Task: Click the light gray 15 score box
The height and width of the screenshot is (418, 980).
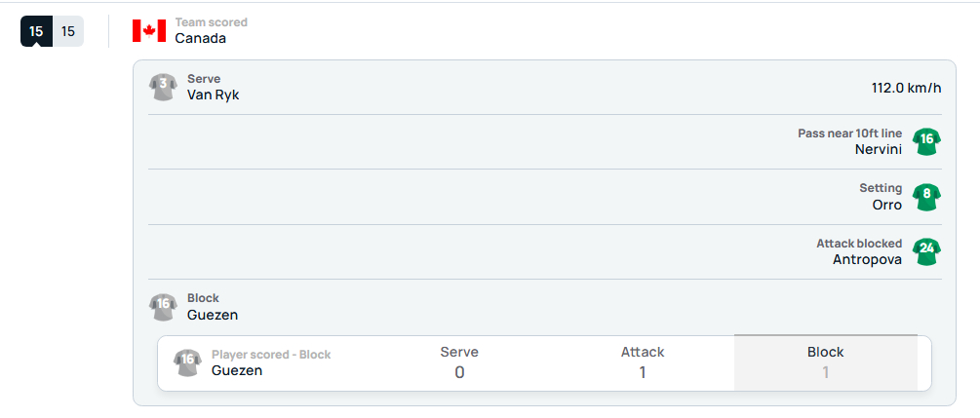Action: pyautogui.click(x=68, y=31)
